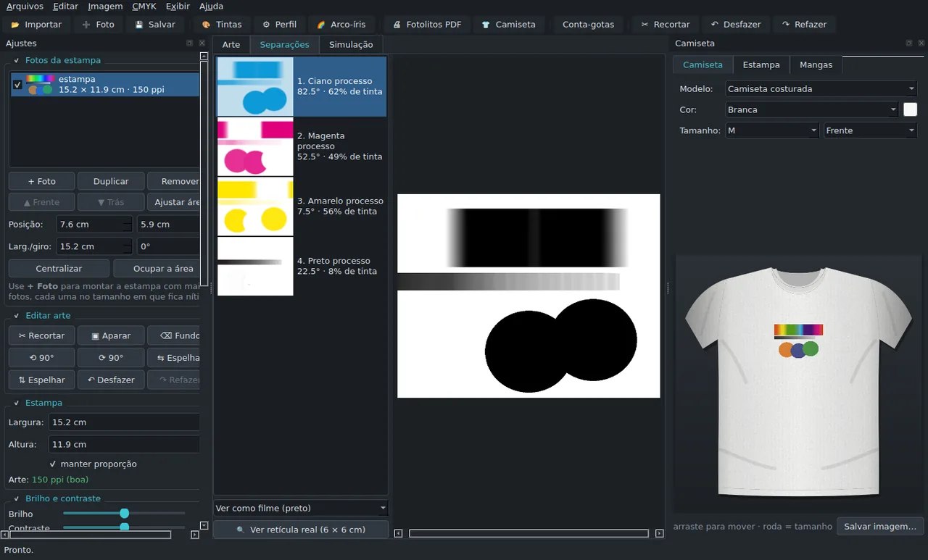The width and height of the screenshot is (928, 560).
Task: Rotate art clockwise 90°
Action: click(x=111, y=358)
